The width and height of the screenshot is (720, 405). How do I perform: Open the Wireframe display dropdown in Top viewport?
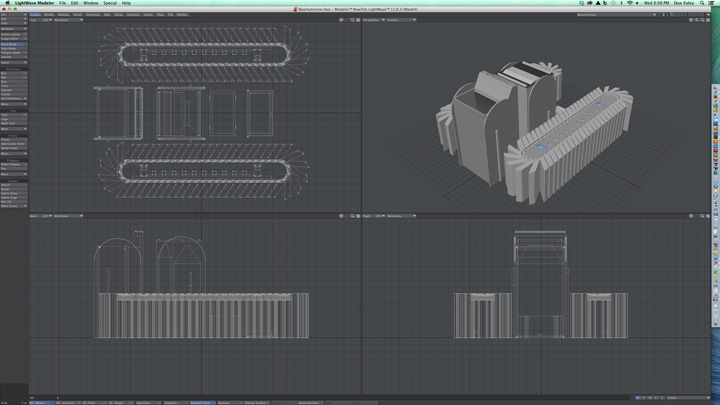67,20
